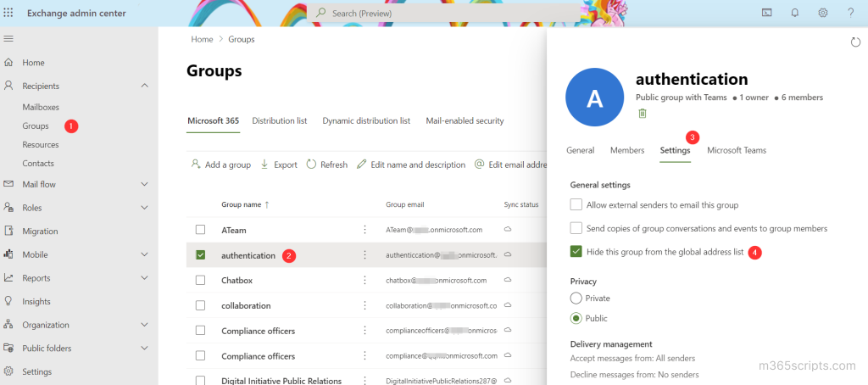Open Resources under Recipients
Viewport: 868px width, 385px height.
click(41, 144)
